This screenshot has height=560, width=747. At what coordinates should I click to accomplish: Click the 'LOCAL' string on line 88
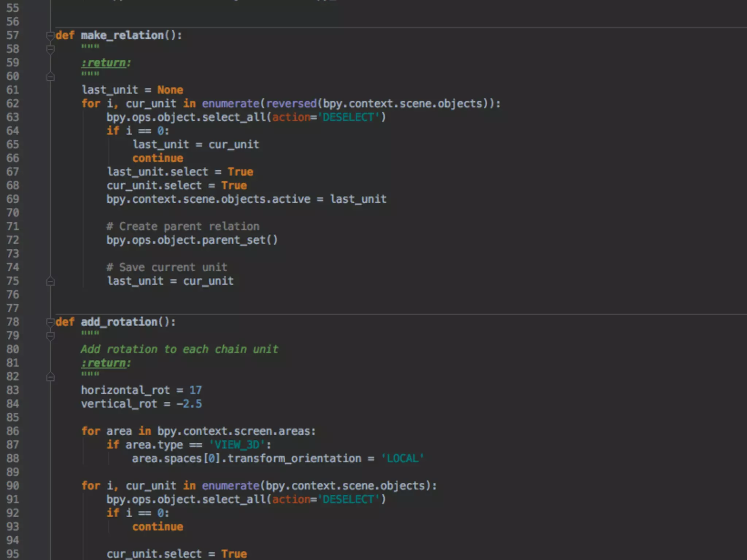[x=402, y=459]
